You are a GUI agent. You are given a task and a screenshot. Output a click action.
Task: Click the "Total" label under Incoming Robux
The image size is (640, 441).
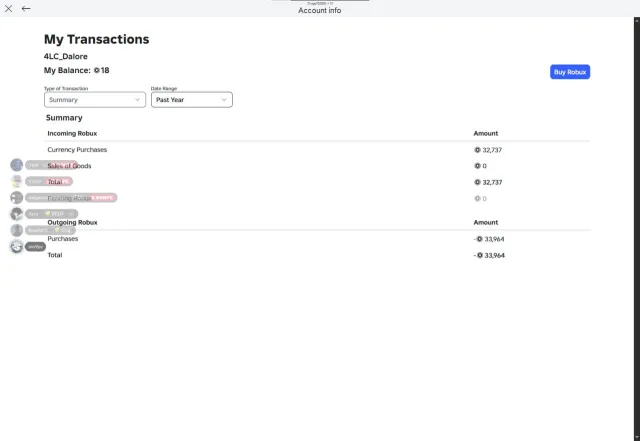point(55,182)
